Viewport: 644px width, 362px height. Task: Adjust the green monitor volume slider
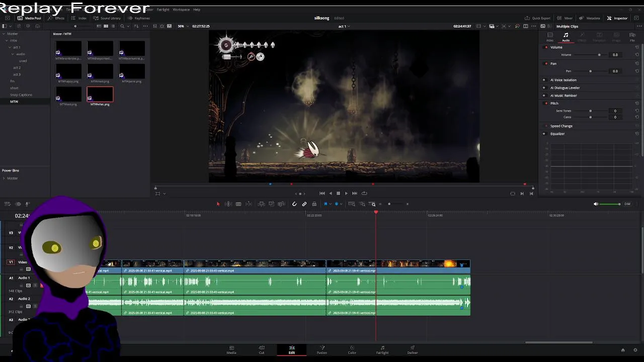coord(611,204)
